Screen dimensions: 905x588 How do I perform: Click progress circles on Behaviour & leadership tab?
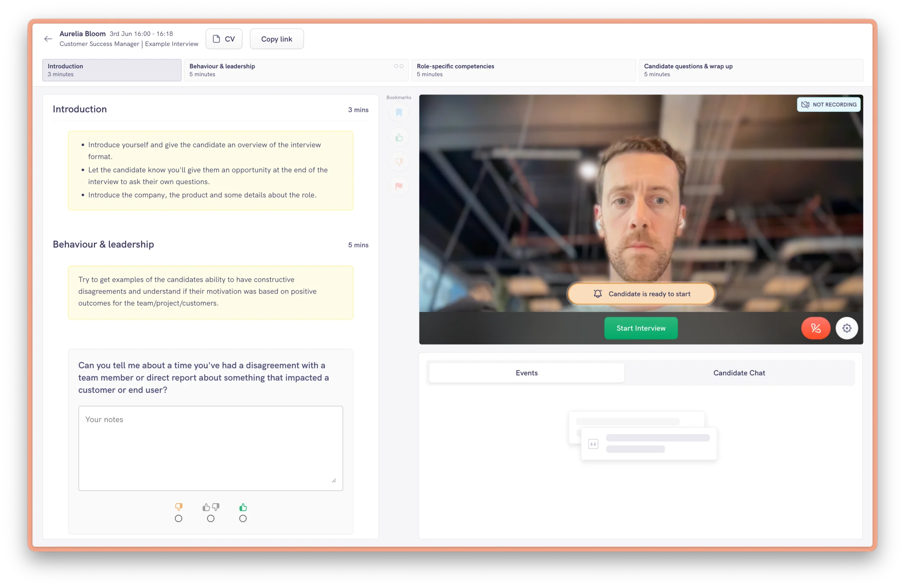click(399, 66)
